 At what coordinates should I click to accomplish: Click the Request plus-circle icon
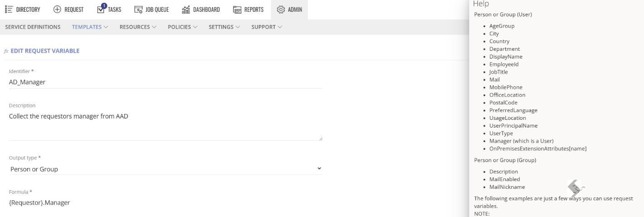coord(57,9)
